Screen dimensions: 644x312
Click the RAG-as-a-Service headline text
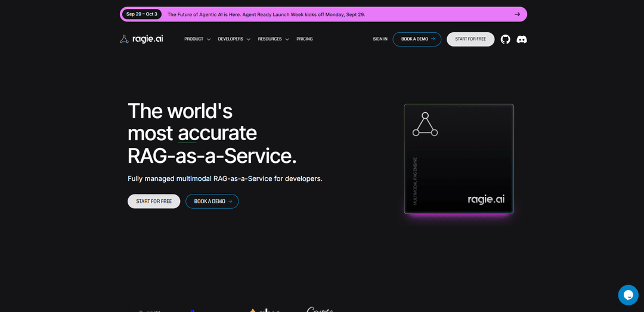coord(212,156)
